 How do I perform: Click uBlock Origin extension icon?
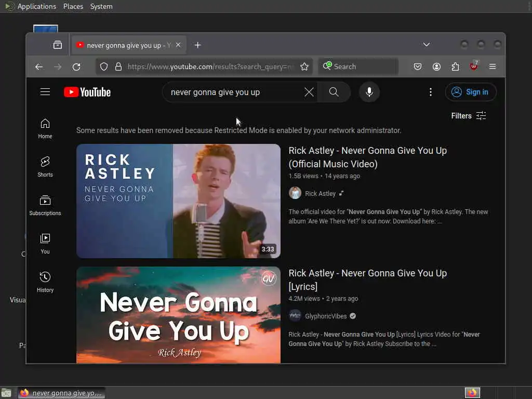click(474, 66)
